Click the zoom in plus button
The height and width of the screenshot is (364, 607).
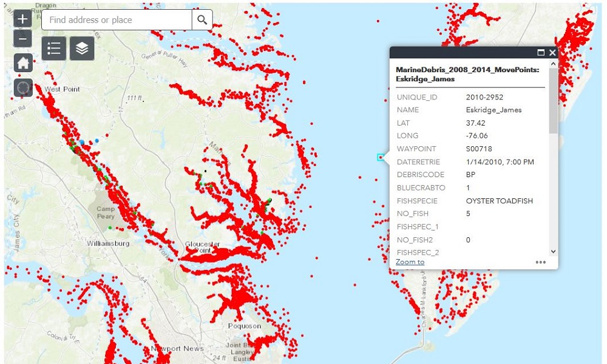[22, 19]
